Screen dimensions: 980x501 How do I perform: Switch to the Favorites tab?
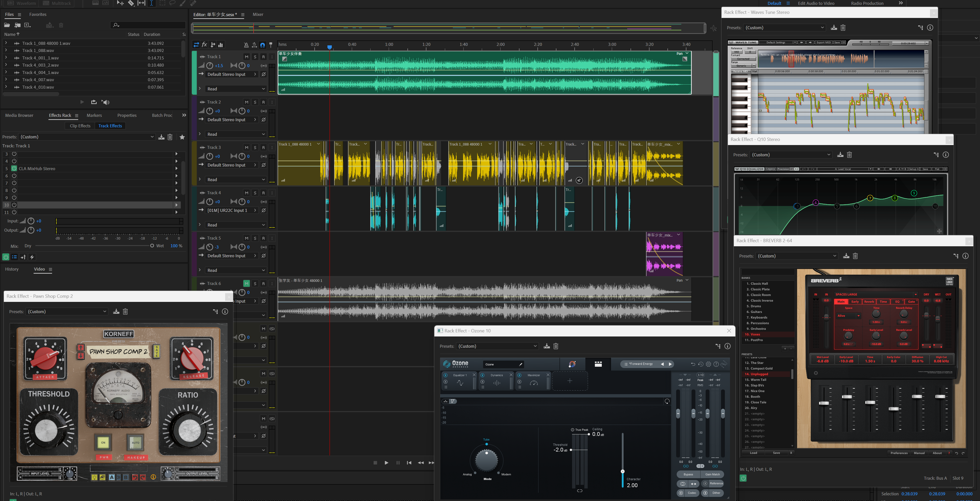click(38, 14)
